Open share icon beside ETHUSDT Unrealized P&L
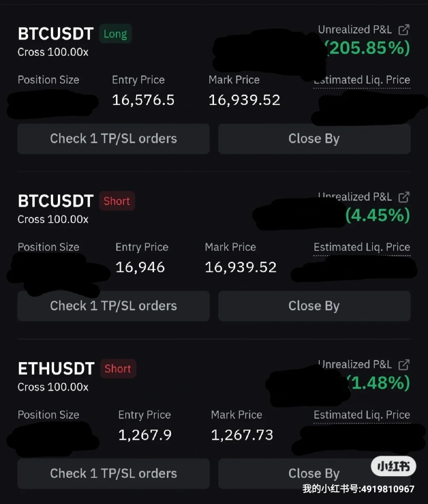Viewport: 428px width, 504px height. pyautogui.click(x=403, y=365)
